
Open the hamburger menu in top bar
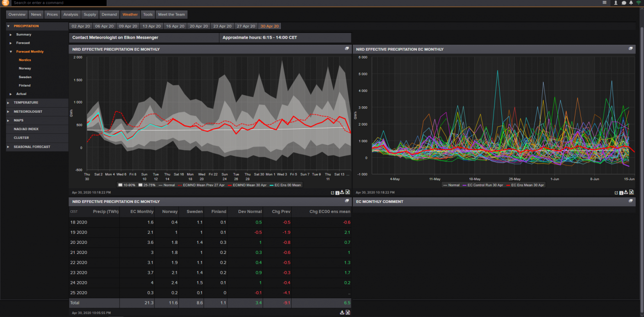pyautogui.click(x=604, y=3)
